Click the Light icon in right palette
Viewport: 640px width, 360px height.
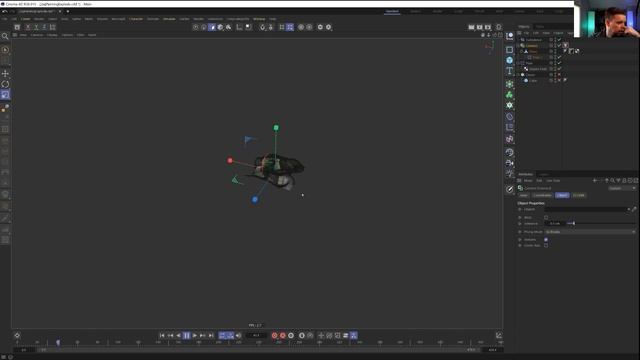tap(509, 173)
